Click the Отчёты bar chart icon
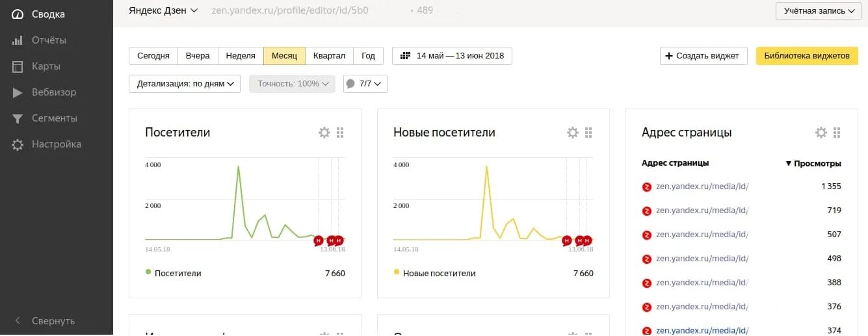 tap(18, 40)
